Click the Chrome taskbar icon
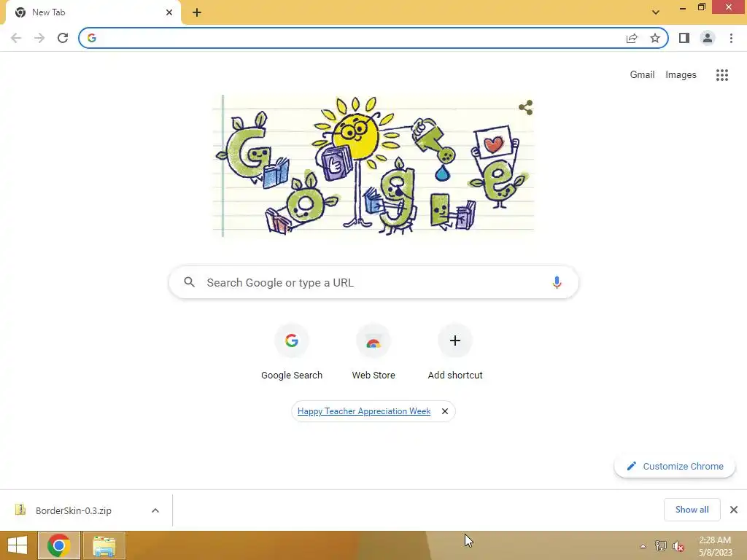 coord(58,545)
